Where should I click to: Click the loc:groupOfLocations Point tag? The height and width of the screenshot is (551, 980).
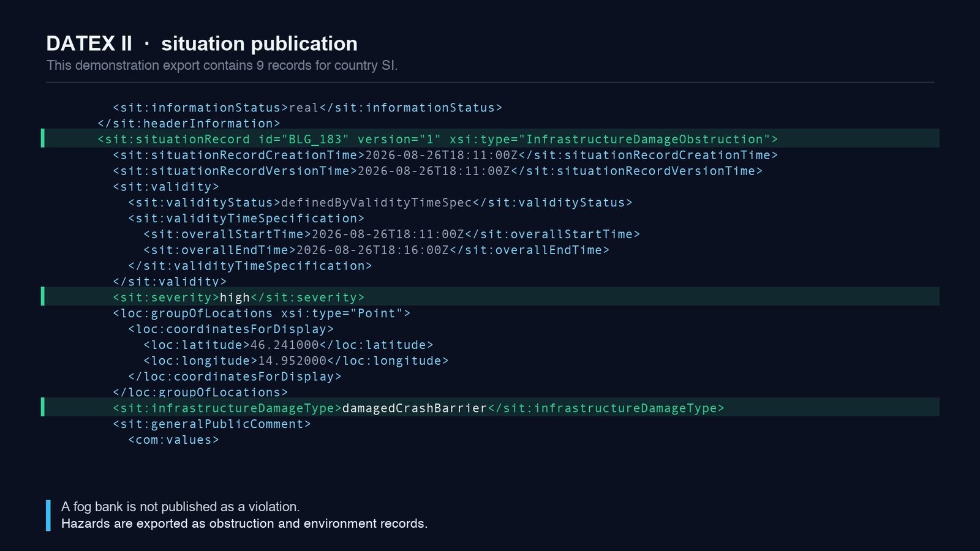point(262,313)
